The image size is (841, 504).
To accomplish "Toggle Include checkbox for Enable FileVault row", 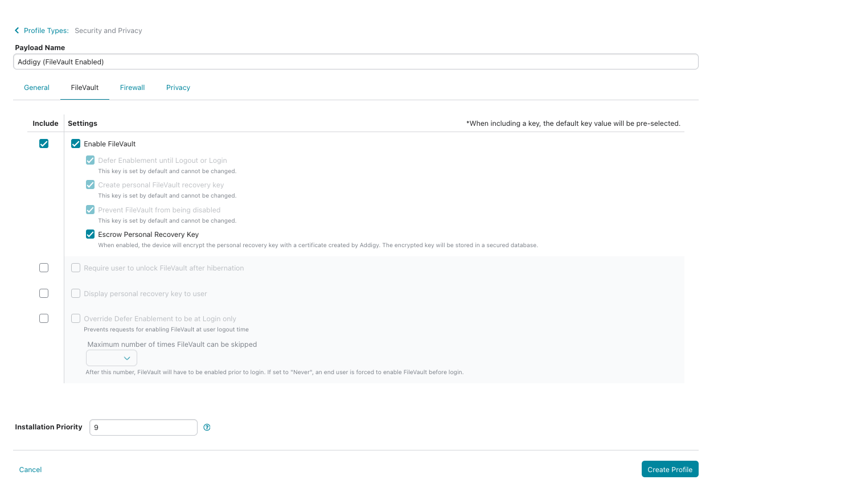I will (x=44, y=144).
